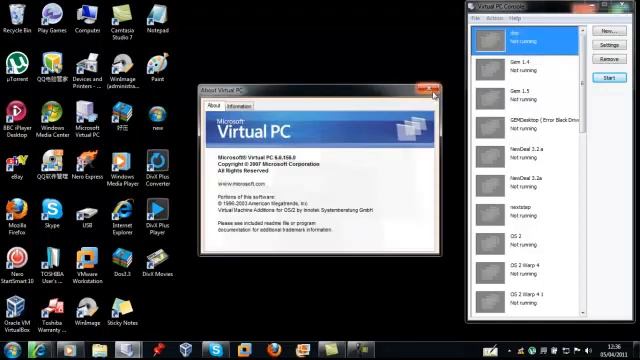Viewport: 640px width, 360px height.
Task: Select the Gem 1.4 virtual machine
Action: pyautogui.click(x=525, y=69)
